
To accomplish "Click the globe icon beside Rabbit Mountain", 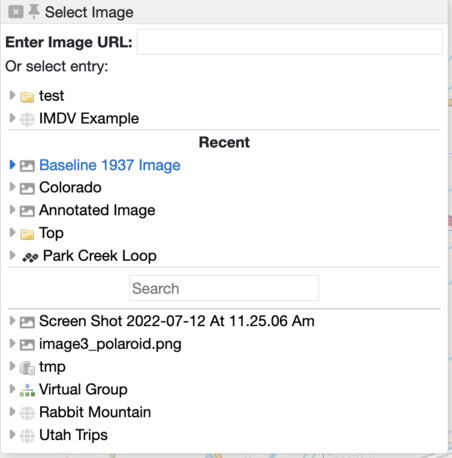I will click(27, 413).
